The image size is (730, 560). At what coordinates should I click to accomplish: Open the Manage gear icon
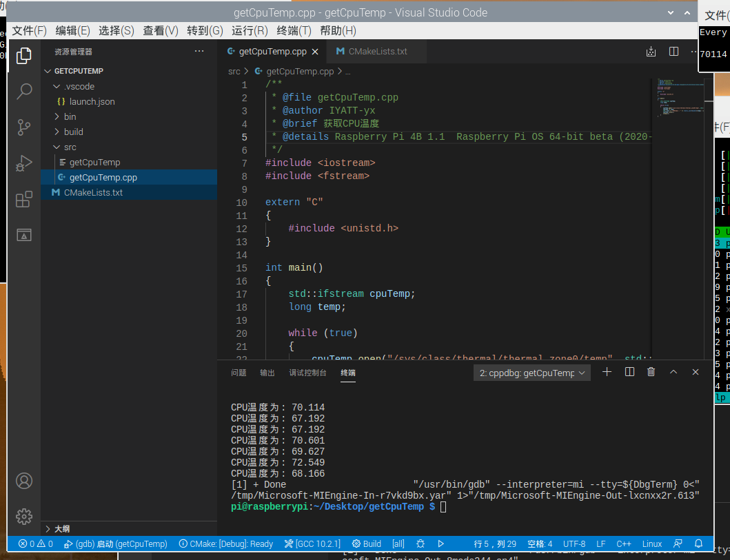tap(23, 517)
